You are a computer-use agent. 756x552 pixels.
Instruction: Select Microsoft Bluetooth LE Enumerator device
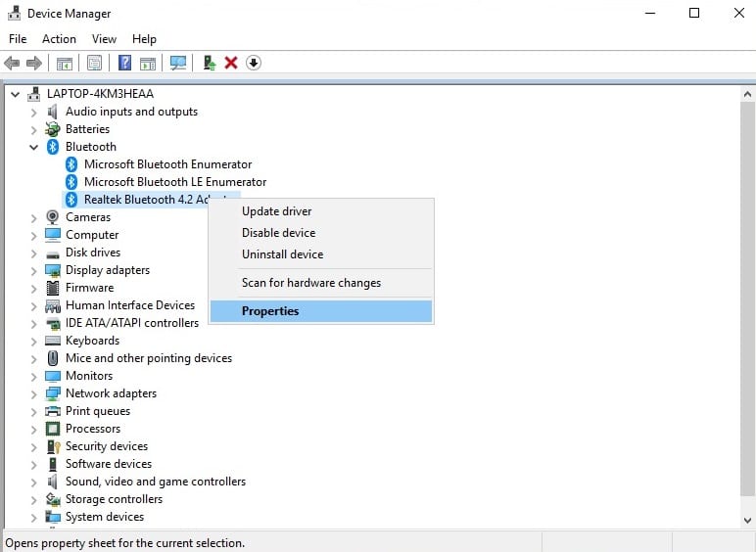[174, 182]
